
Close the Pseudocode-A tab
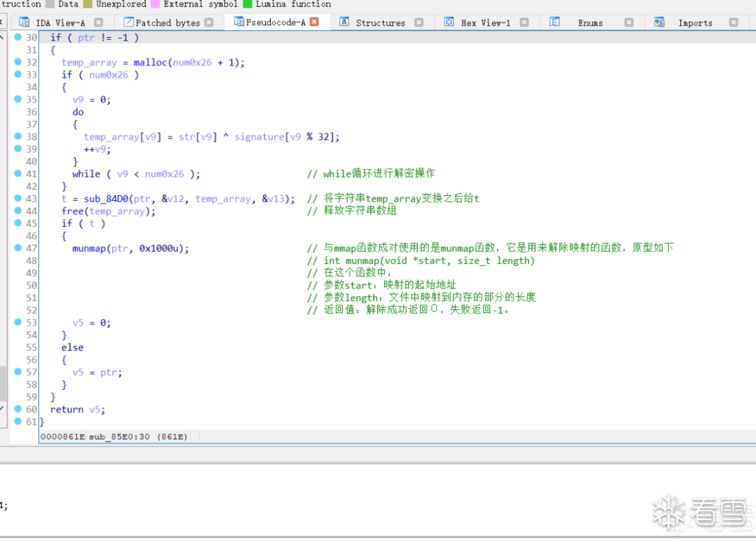point(314,22)
